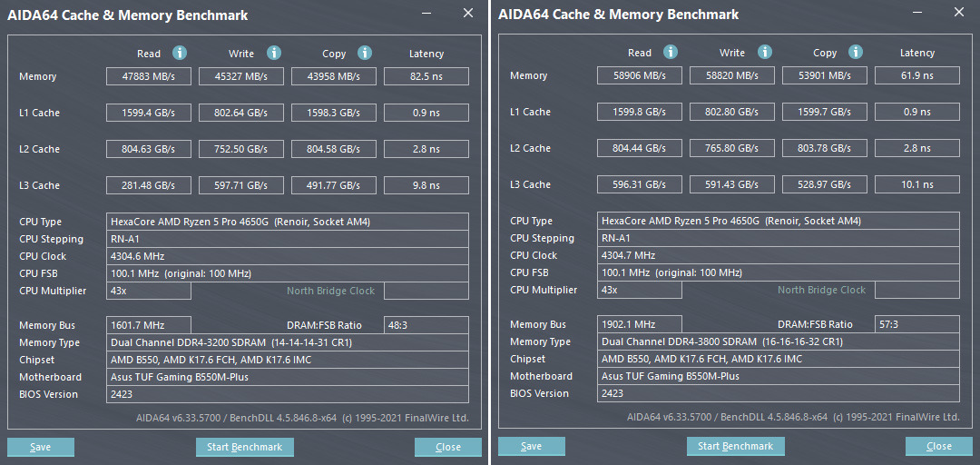Click left window empty North Bridge Clock field
Image resolution: width=980 pixels, height=465 pixels.
click(x=426, y=291)
